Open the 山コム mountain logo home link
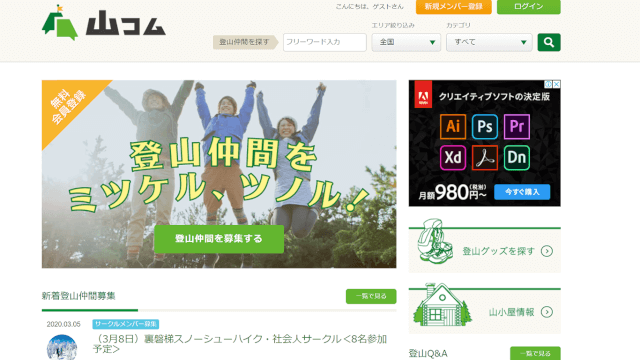 tap(104, 23)
